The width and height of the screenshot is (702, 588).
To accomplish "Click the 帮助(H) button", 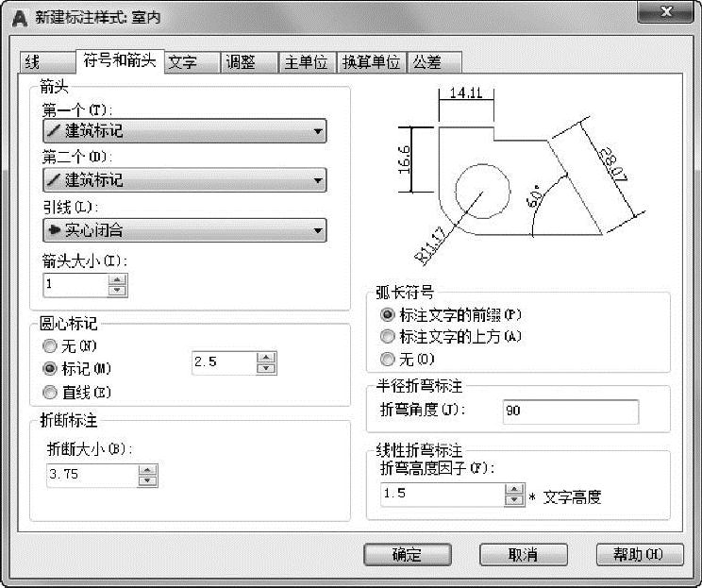I will click(x=640, y=555).
